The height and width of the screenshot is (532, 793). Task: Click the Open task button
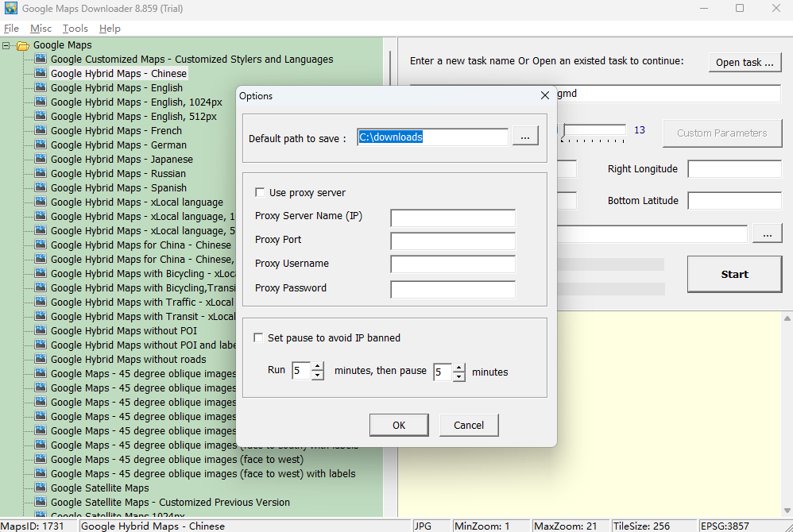click(745, 62)
